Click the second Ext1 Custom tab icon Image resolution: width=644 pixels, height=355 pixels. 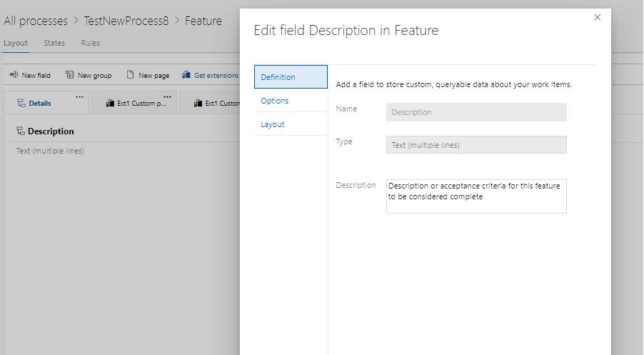[198, 103]
